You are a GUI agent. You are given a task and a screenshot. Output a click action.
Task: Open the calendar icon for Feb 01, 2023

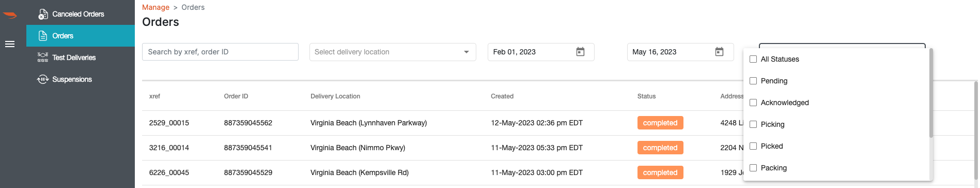tap(580, 52)
